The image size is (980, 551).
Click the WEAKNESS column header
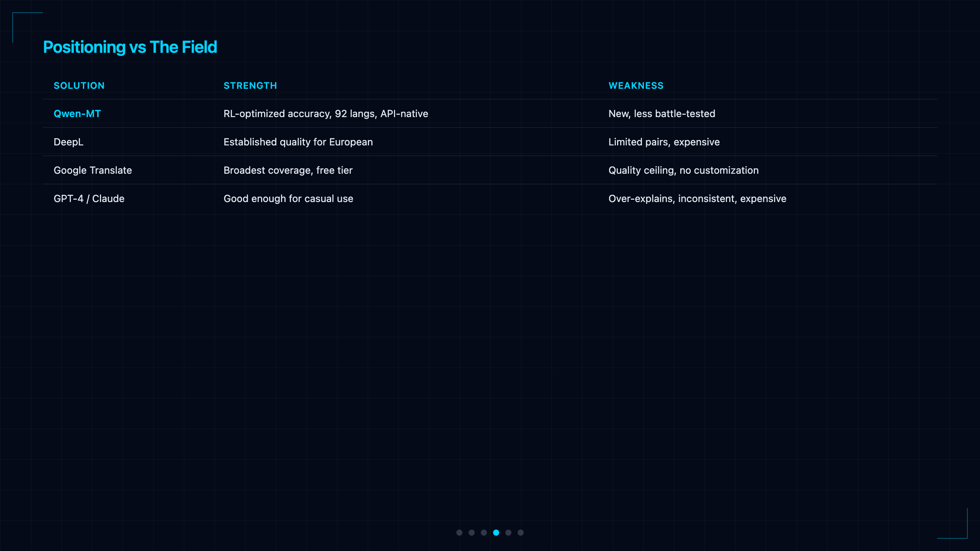point(636,86)
